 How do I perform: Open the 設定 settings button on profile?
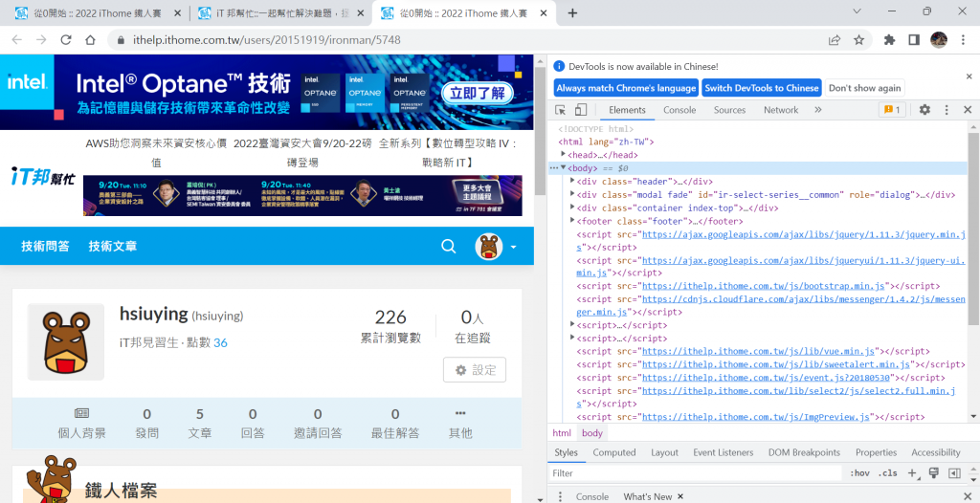tap(475, 370)
